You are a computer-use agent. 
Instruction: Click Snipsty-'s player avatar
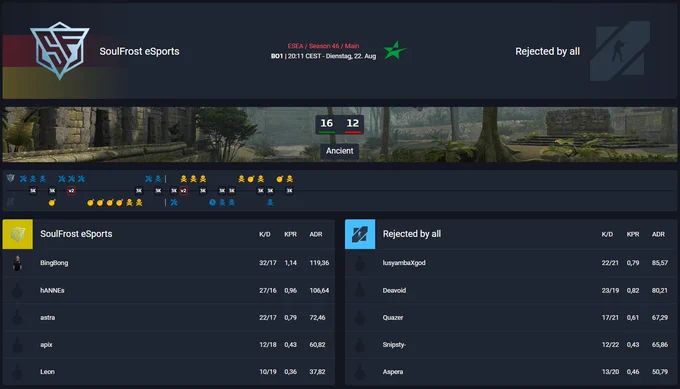(360, 345)
